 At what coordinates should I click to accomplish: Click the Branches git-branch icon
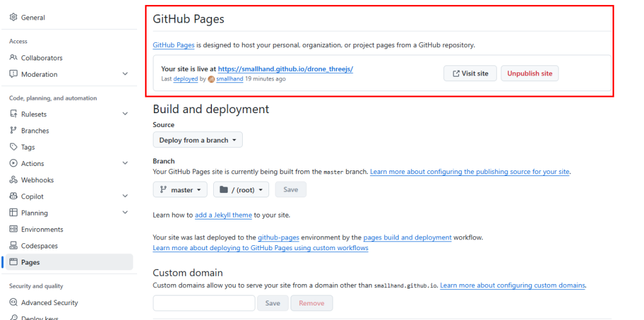(x=14, y=131)
